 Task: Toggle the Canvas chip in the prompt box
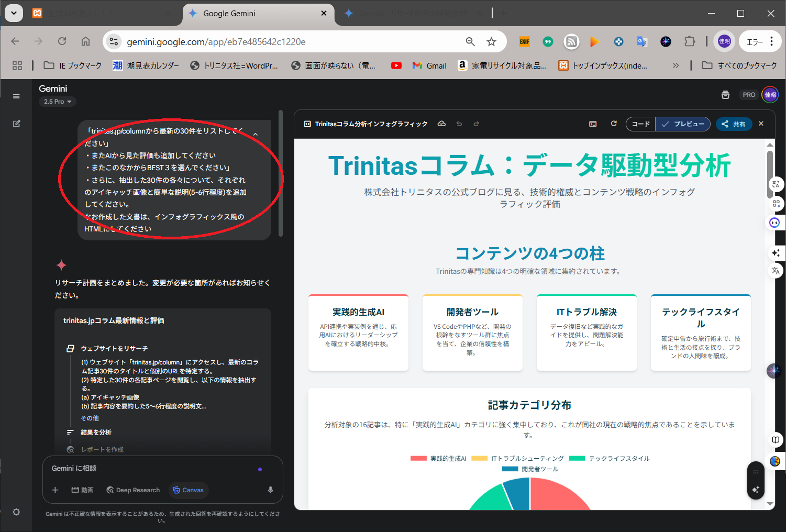(188, 490)
